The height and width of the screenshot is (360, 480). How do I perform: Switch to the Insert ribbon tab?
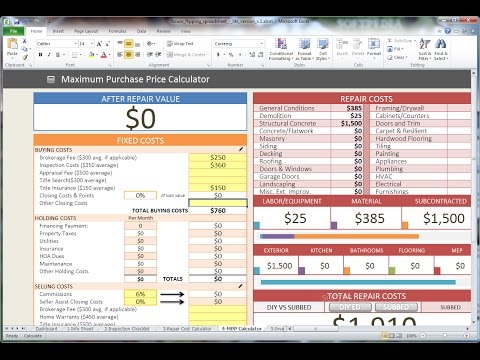58,31
